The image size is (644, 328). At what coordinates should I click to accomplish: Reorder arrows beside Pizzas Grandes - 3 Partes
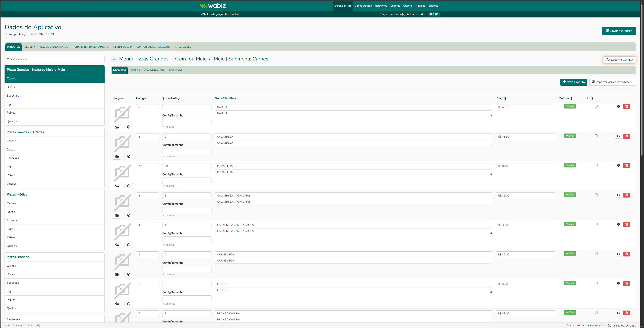[x=107, y=132]
